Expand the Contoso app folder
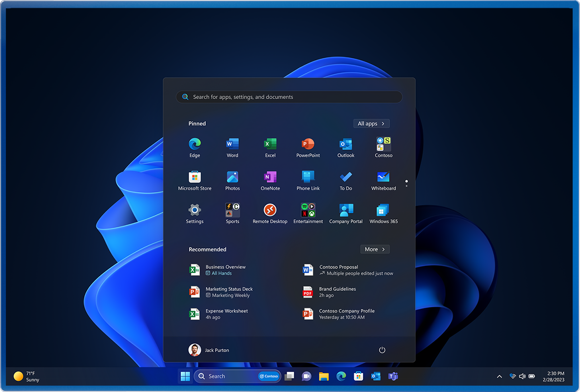The width and height of the screenshot is (580, 392). 384,144
